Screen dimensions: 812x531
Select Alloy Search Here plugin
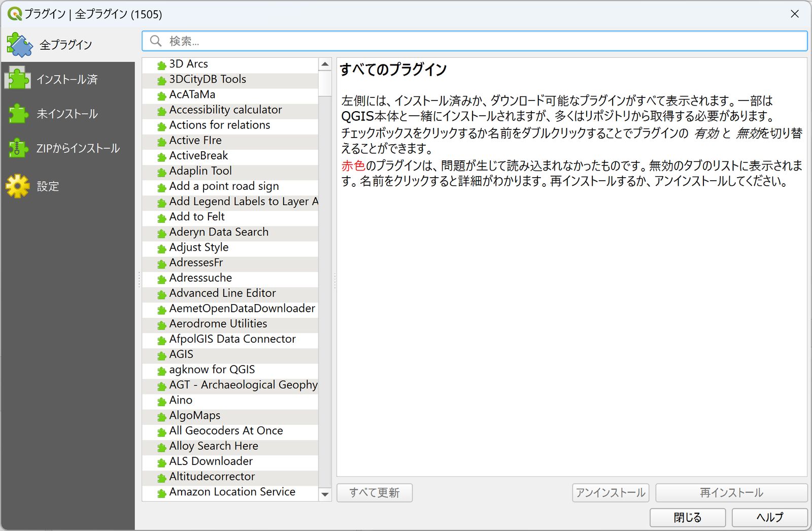[x=230, y=447]
